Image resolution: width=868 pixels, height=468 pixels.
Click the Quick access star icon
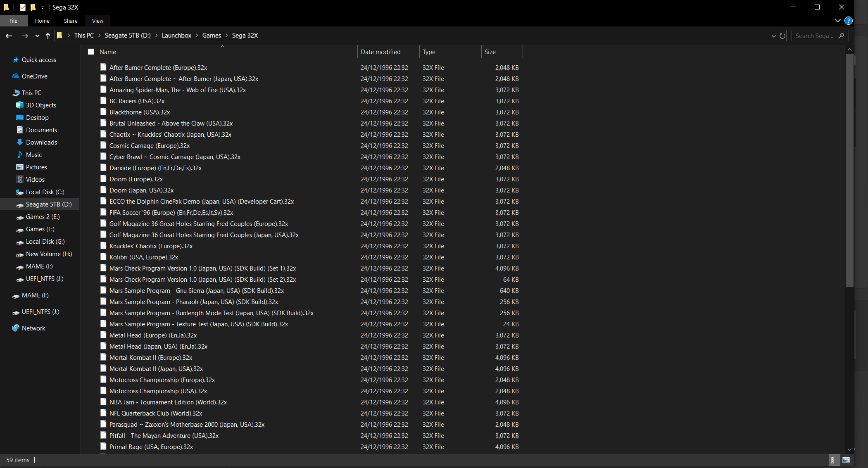tap(16, 60)
